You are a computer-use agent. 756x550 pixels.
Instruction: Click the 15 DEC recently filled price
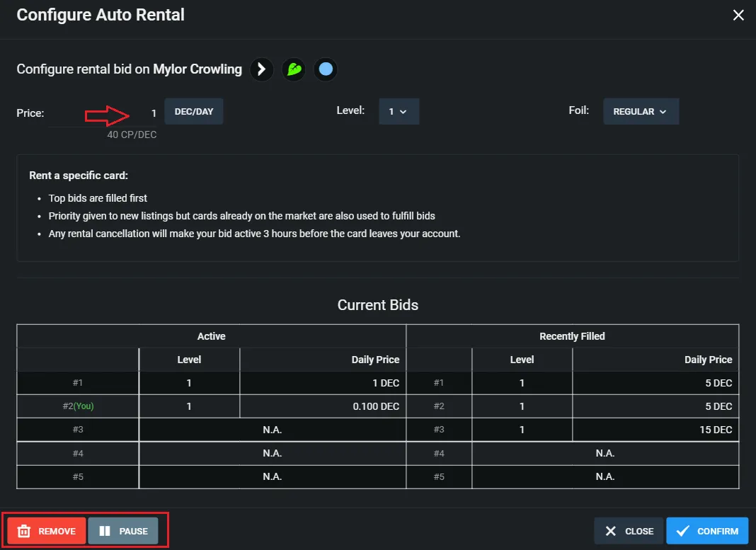716,430
